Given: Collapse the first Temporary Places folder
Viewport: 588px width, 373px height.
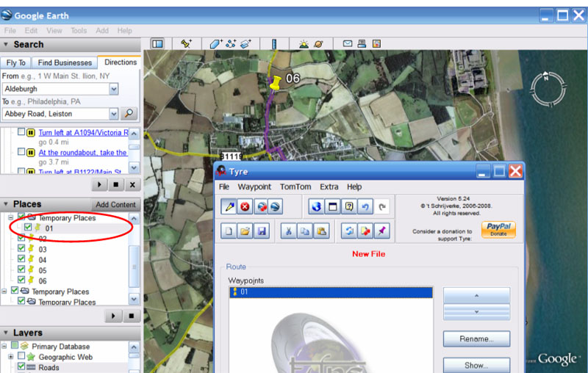Looking at the screenshot, I should click(11, 217).
